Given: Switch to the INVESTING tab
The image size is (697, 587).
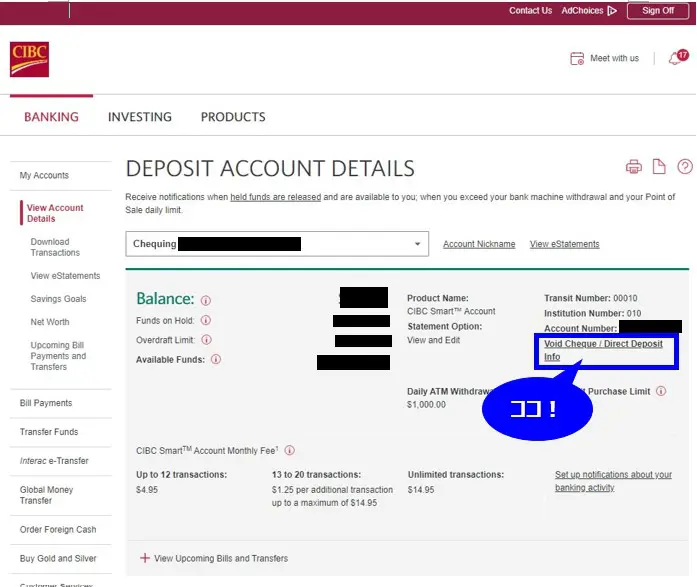Looking at the screenshot, I should [140, 116].
